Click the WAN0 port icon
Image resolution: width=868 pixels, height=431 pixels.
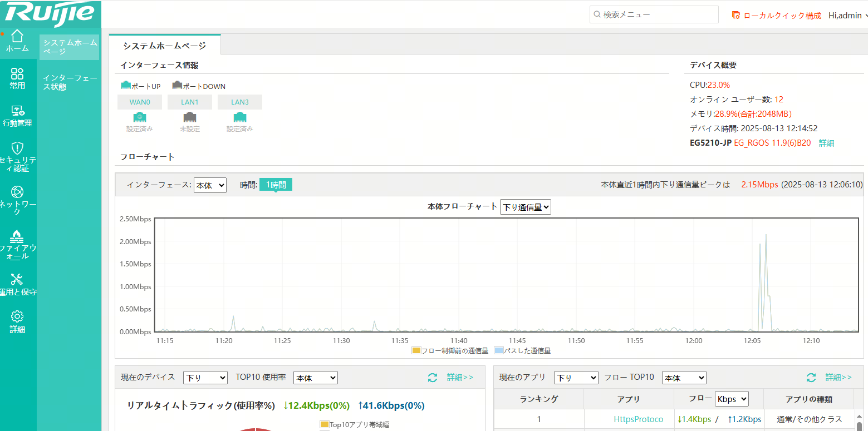click(139, 117)
